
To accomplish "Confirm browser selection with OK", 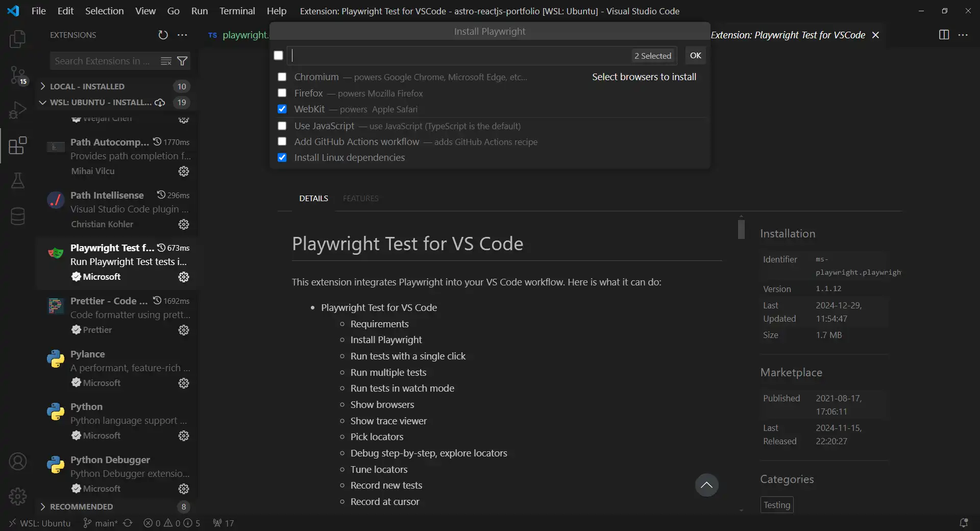I will [696, 55].
